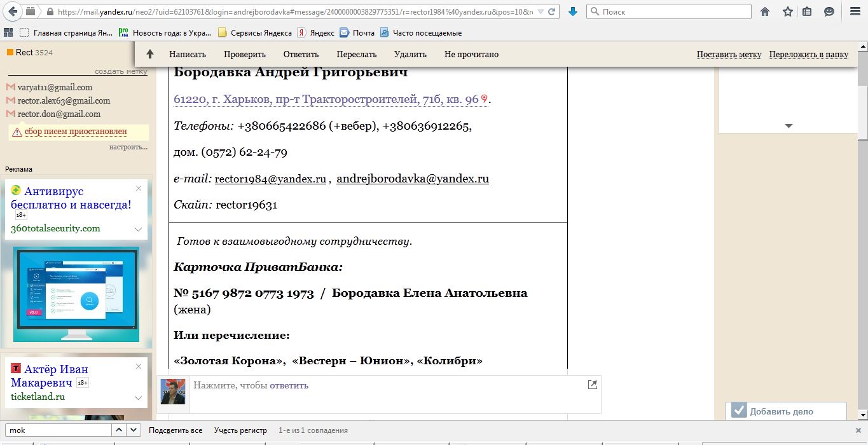Image resolution: width=868 pixels, height=445 pixels.
Task: Toggle 'Учесть регистр' match case option
Action: (240, 430)
